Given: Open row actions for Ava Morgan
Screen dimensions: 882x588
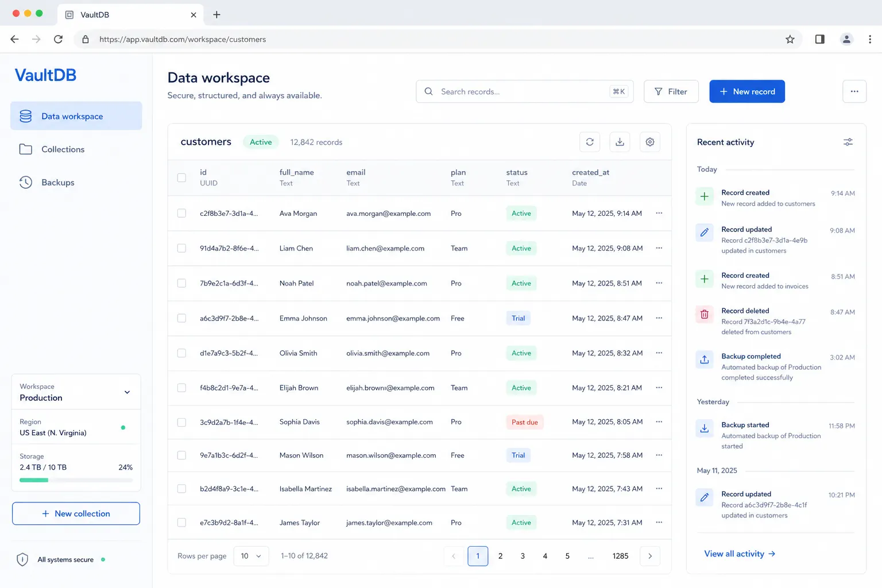Looking at the screenshot, I should tap(659, 213).
